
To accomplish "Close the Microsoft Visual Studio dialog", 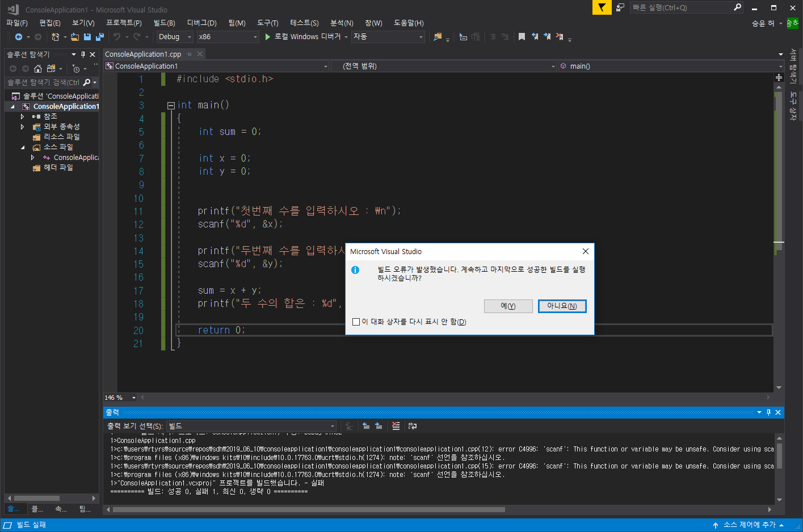I will (585, 251).
